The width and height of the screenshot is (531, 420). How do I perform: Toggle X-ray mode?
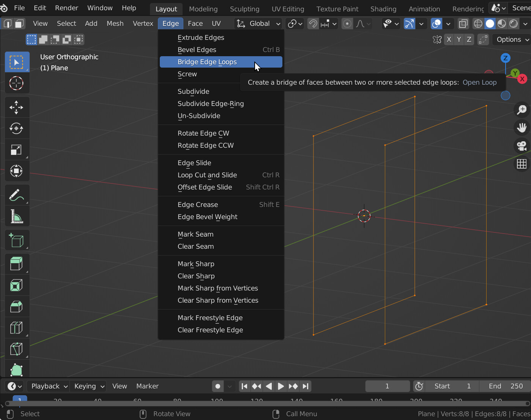463,24
